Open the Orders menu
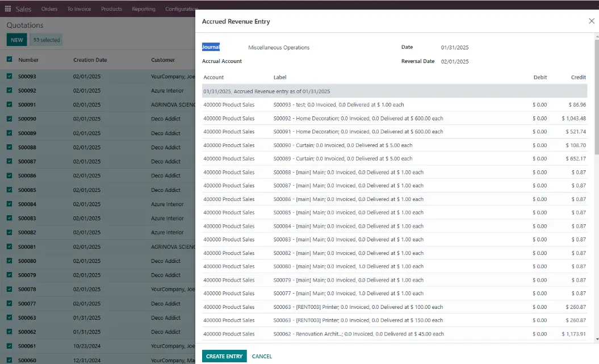 [49, 9]
